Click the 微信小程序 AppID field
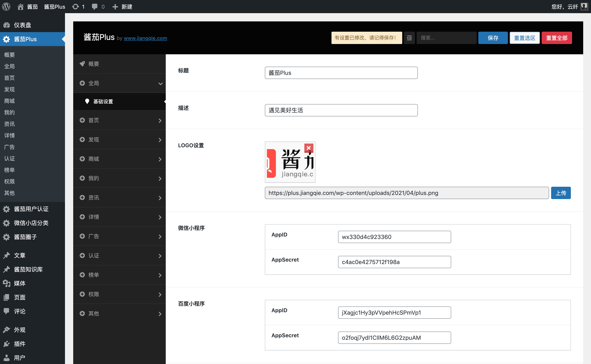591x364 pixels. click(394, 237)
